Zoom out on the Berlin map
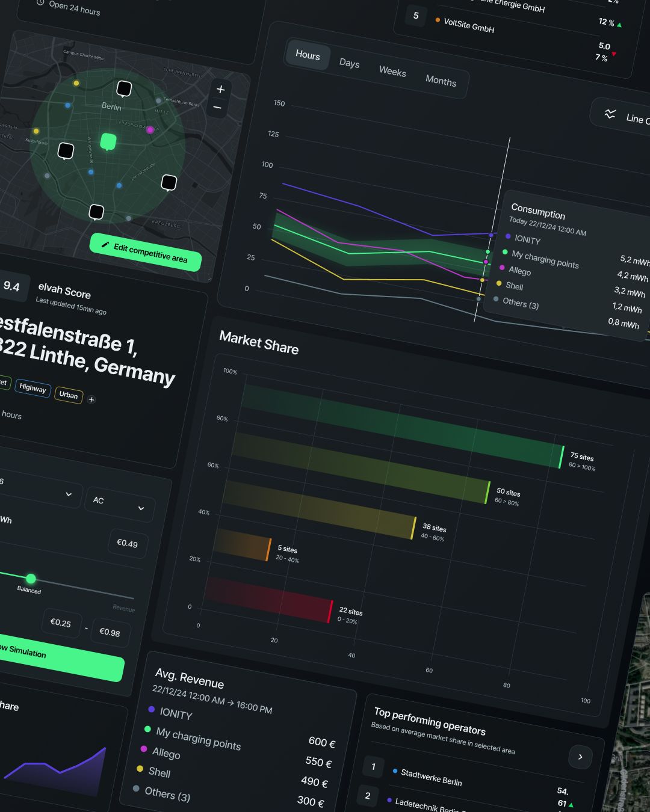The image size is (650, 812). (217, 108)
